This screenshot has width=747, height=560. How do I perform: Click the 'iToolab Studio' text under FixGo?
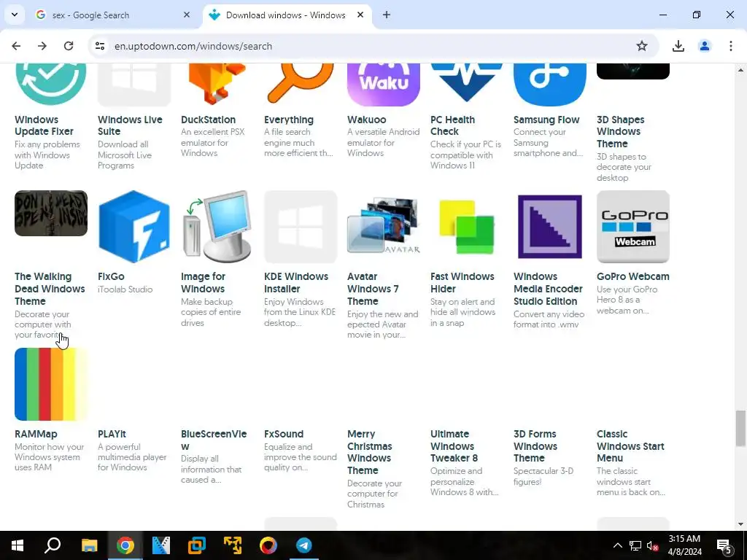tap(125, 289)
